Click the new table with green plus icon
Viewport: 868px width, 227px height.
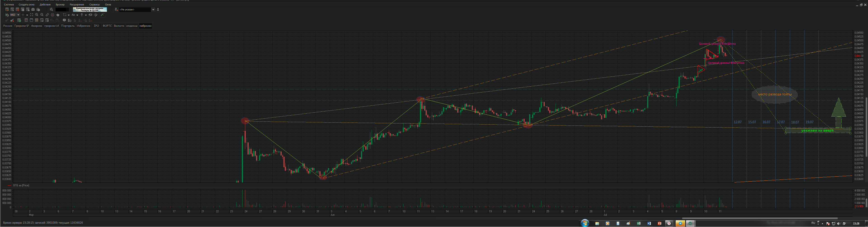[19, 21]
